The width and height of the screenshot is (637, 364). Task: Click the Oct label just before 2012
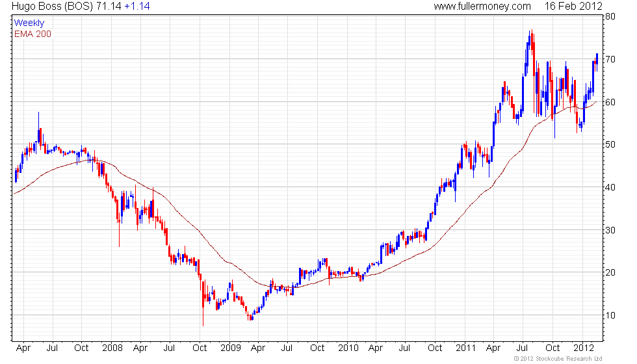point(552,348)
